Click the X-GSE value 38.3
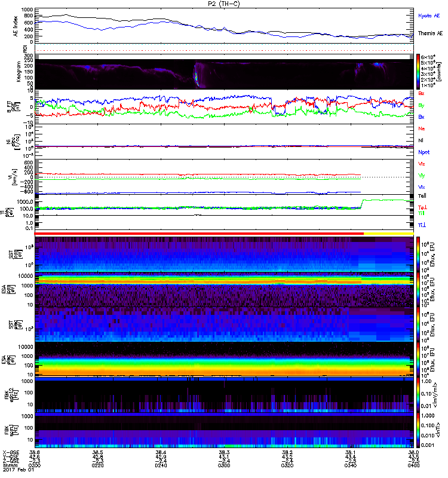The image size is (448, 478). click(x=224, y=452)
